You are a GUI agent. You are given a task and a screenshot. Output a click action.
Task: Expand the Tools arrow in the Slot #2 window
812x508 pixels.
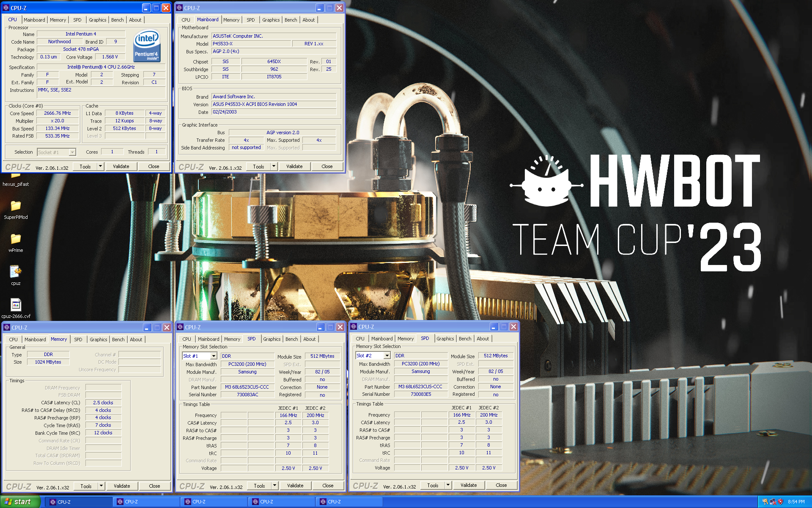448,485
